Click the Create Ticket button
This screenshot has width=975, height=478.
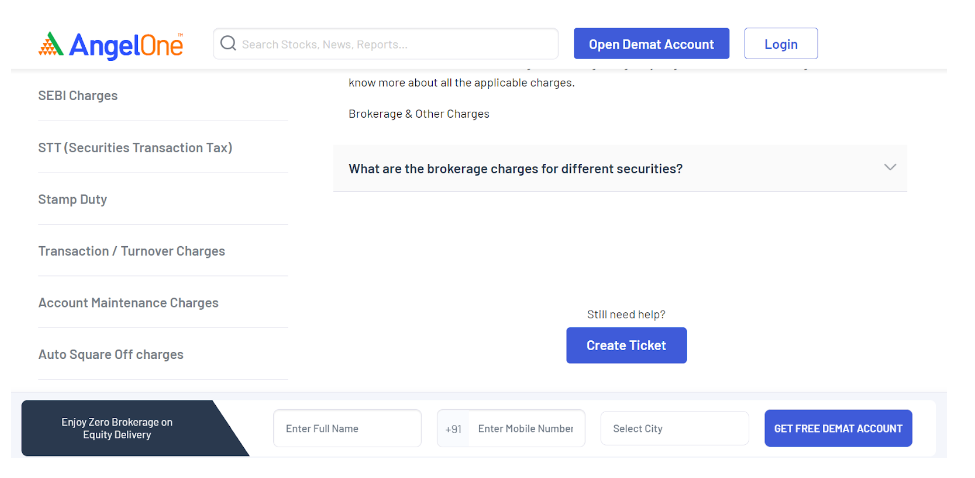pyautogui.click(x=626, y=345)
